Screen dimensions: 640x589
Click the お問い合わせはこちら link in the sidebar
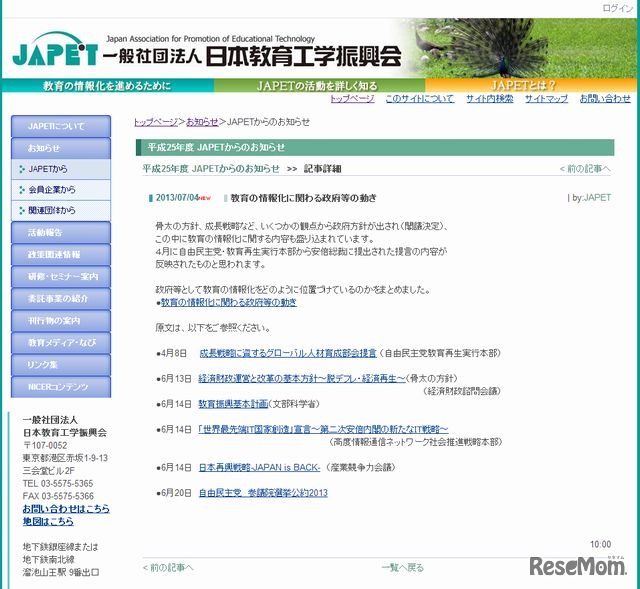coord(66,509)
